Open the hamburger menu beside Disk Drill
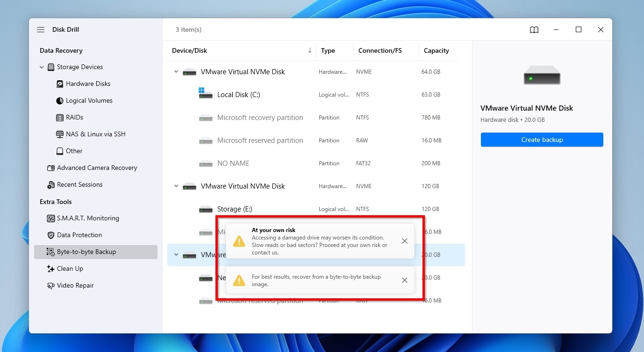Image resolution: width=644 pixels, height=352 pixels. [x=41, y=29]
